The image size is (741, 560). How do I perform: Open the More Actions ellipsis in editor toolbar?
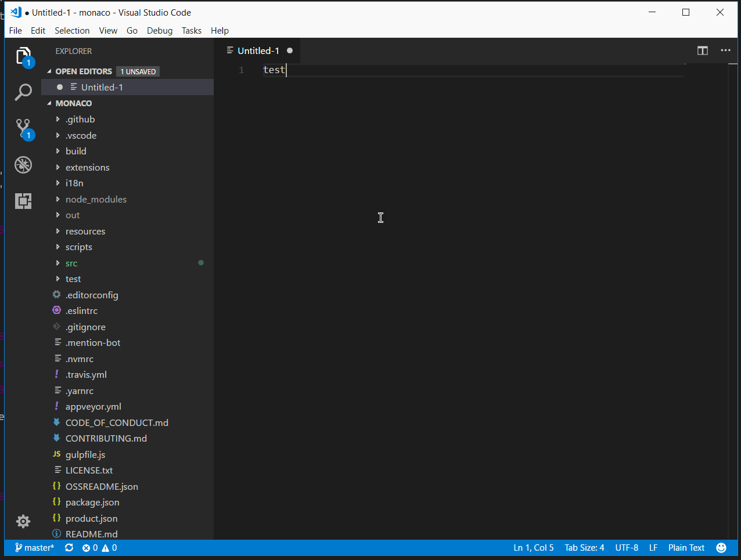point(725,50)
